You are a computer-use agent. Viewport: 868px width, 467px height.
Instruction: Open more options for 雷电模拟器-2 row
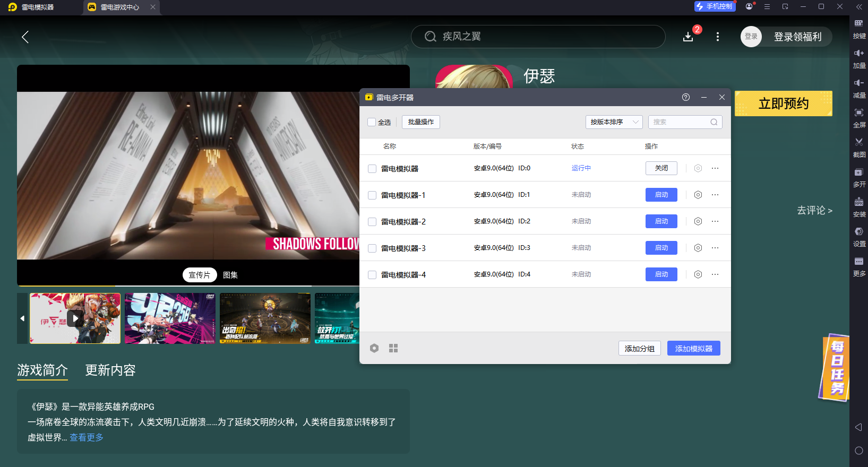pos(715,221)
